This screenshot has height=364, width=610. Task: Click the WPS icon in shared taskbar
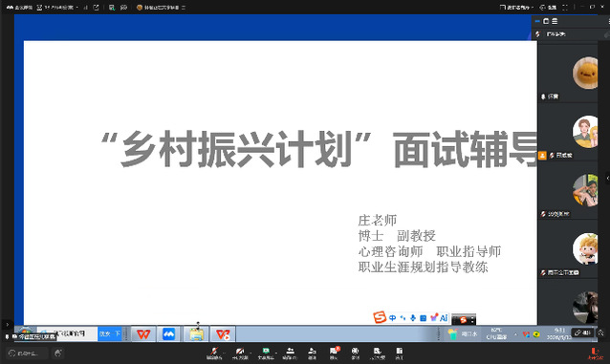(143, 334)
